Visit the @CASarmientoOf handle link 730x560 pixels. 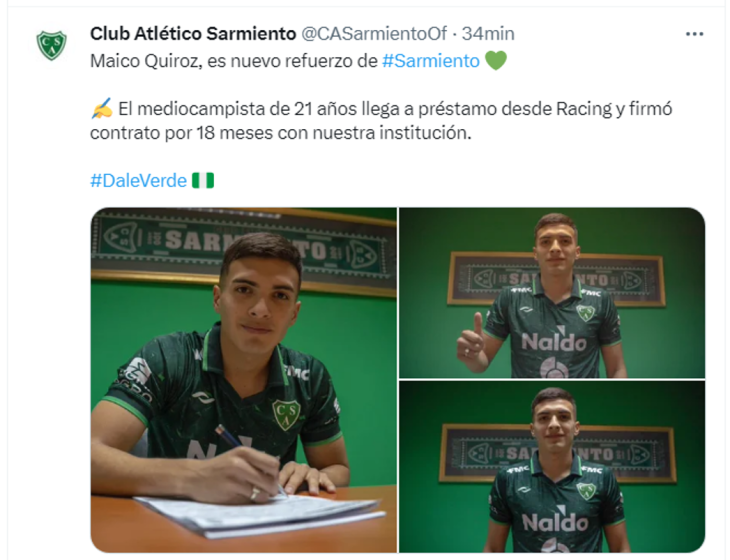coord(374,34)
